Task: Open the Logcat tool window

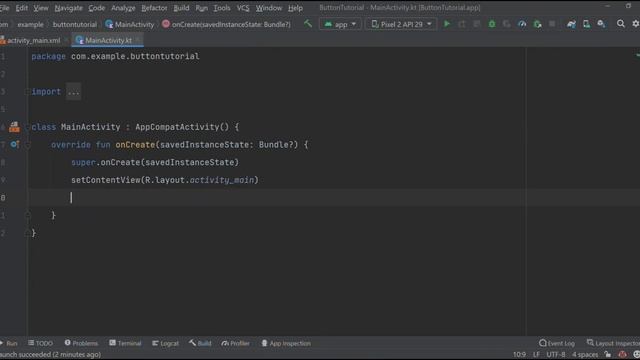Action: pyautogui.click(x=165, y=343)
